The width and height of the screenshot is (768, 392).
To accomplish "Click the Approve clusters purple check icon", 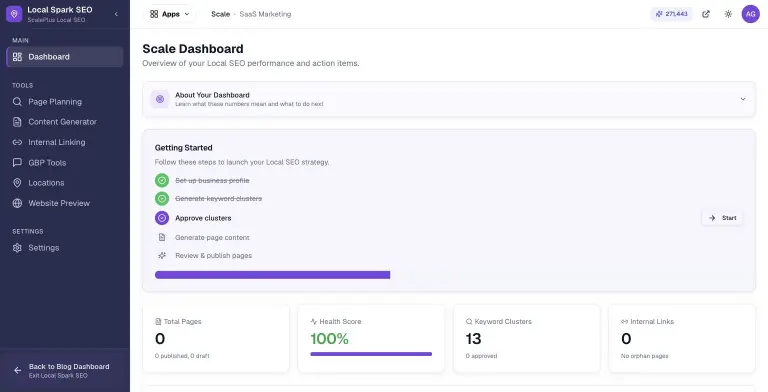I will pos(162,218).
